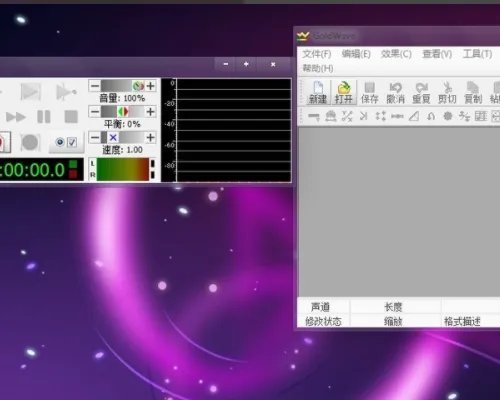
Task: Open the 查看(V) menu
Action: point(437,54)
